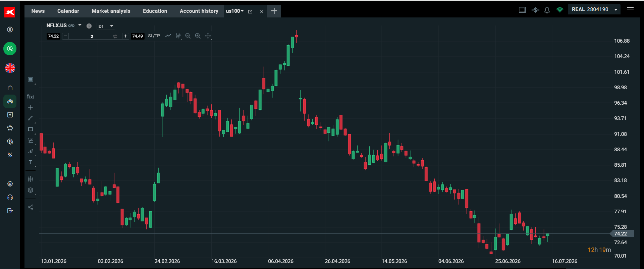The height and width of the screenshot is (269, 644).
Task: Select the text annotation tool
Action: pyautogui.click(x=31, y=162)
